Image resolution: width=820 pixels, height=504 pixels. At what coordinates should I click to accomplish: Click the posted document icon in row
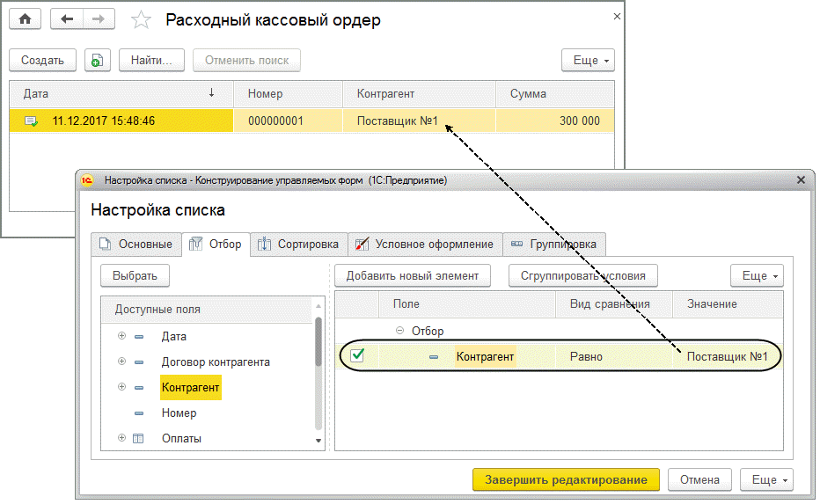pyautogui.click(x=32, y=121)
